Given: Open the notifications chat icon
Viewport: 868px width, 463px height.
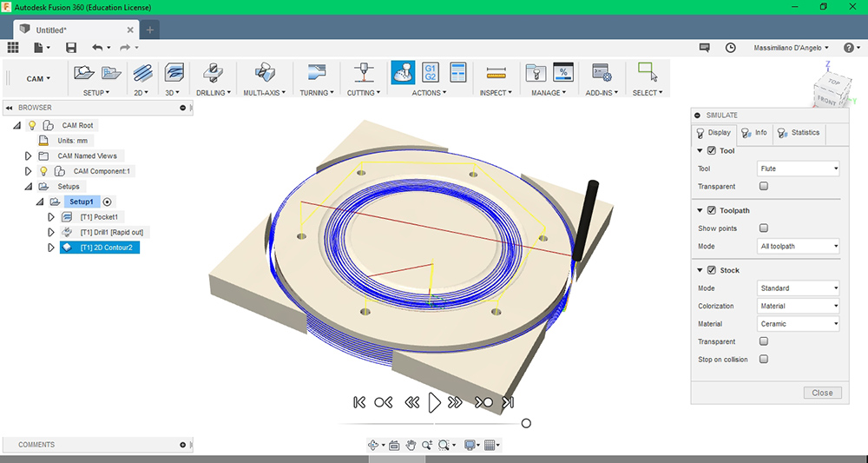Looking at the screenshot, I should (704, 48).
